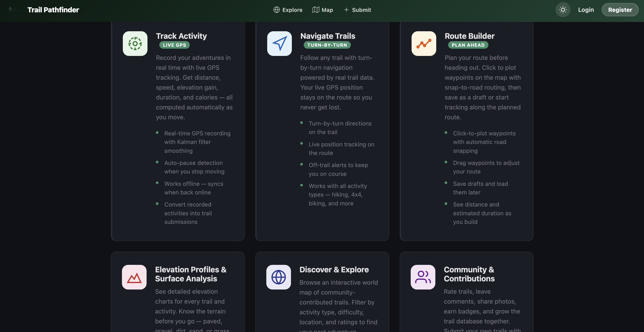Click the LIVE GPS badge
644x332 pixels.
coord(174,45)
